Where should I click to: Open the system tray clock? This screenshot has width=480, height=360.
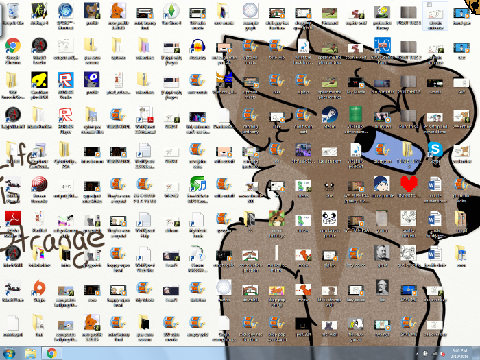coord(460,353)
